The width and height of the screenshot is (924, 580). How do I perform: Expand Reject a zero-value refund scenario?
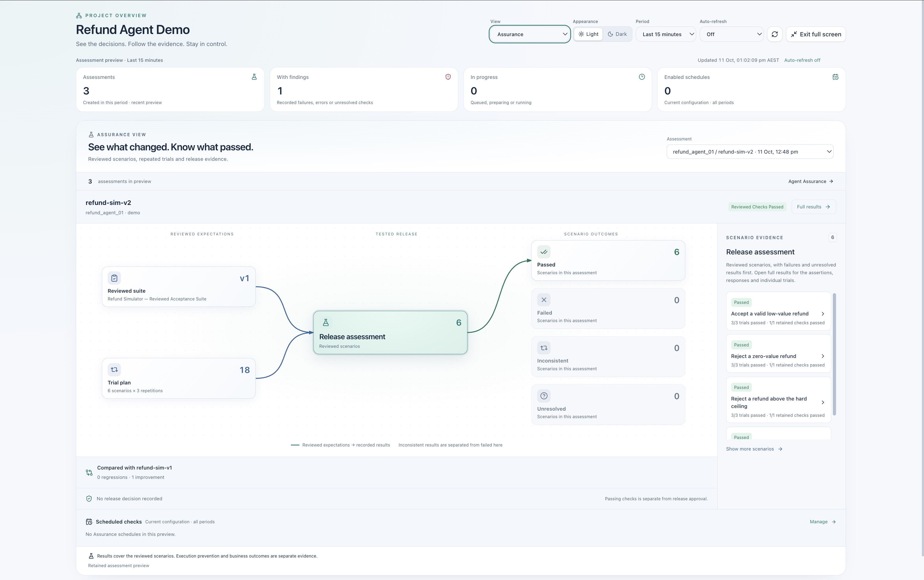[x=778, y=354]
